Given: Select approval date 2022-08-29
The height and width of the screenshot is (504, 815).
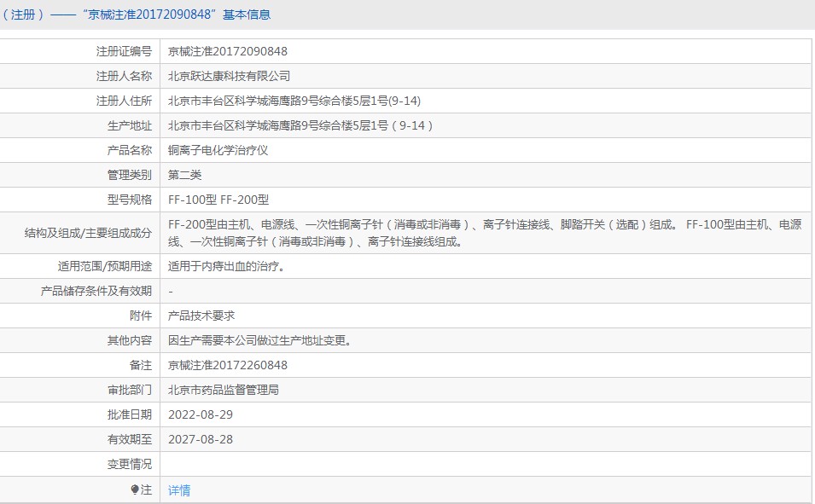Looking at the screenshot, I should (201, 414).
